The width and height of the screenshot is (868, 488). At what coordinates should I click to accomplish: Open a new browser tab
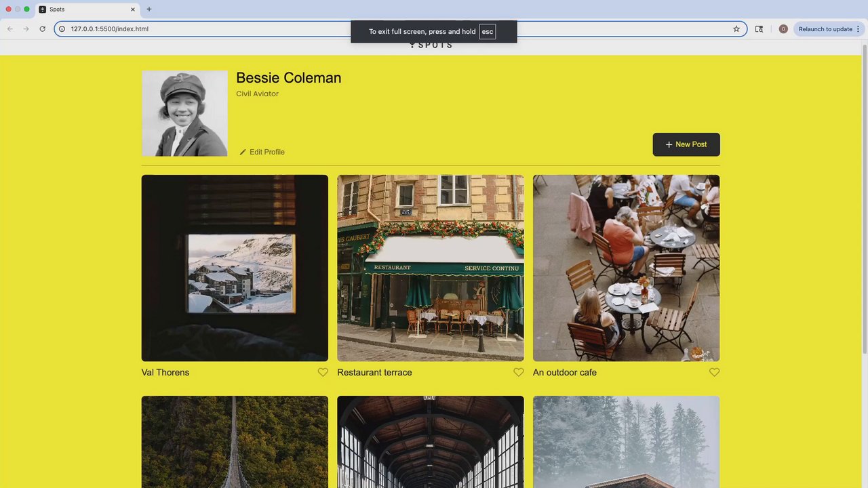click(x=149, y=9)
